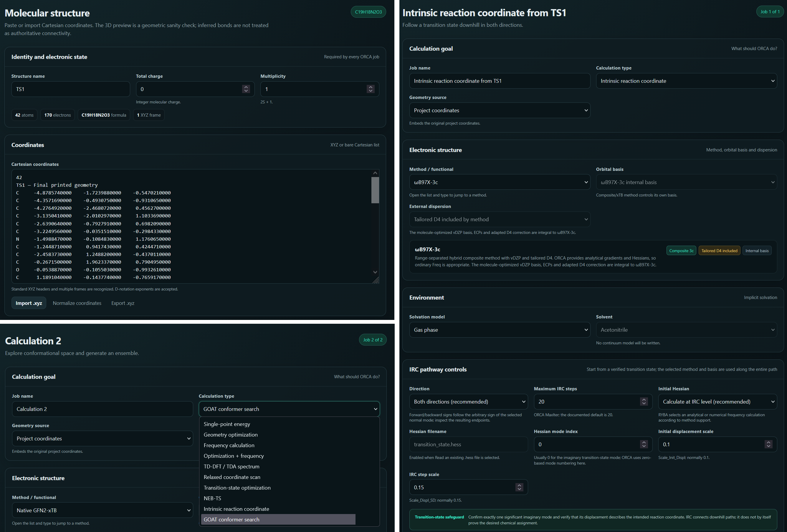Image resolution: width=787 pixels, height=532 pixels.
Task: Open the Initial Hessian dropdown
Action: [x=717, y=402]
